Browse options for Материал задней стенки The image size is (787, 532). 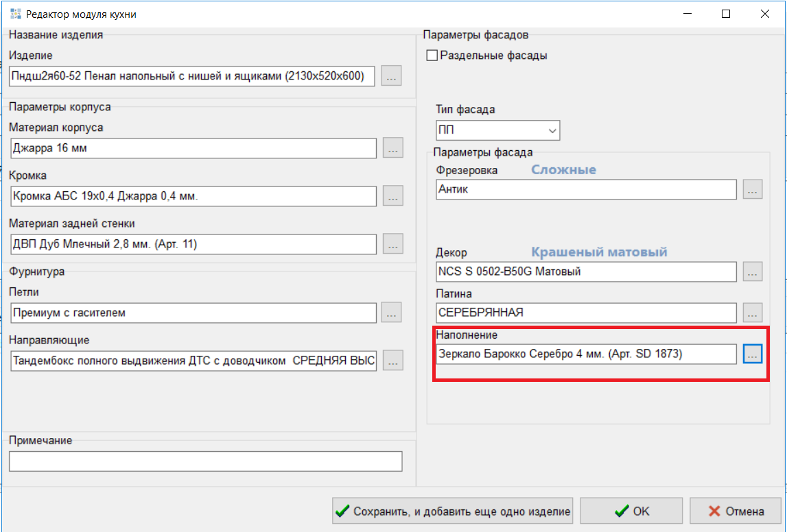pos(392,244)
